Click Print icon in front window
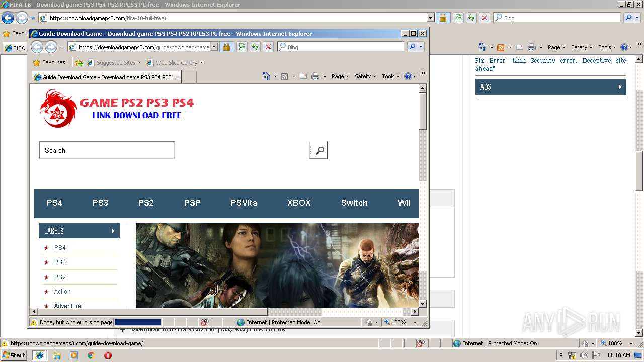This screenshot has height=362, width=644. [x=315, y=76]
